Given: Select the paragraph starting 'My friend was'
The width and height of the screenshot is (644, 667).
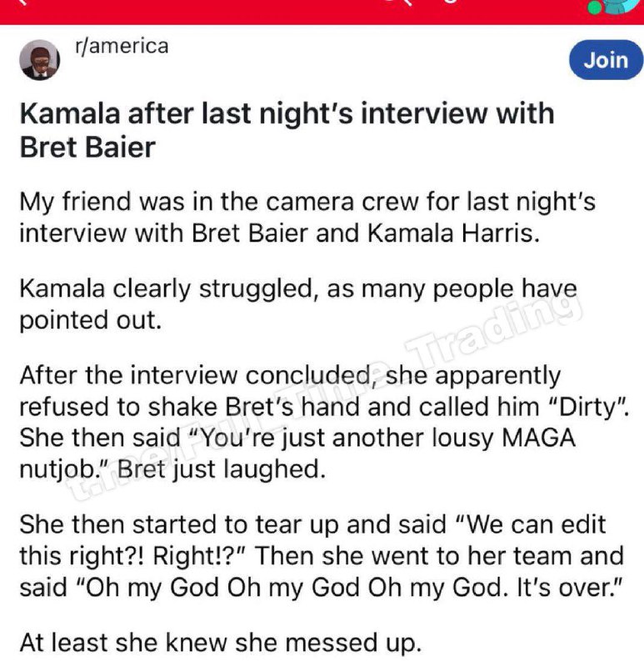Looking at the screenshot, I should click(307, 218).
